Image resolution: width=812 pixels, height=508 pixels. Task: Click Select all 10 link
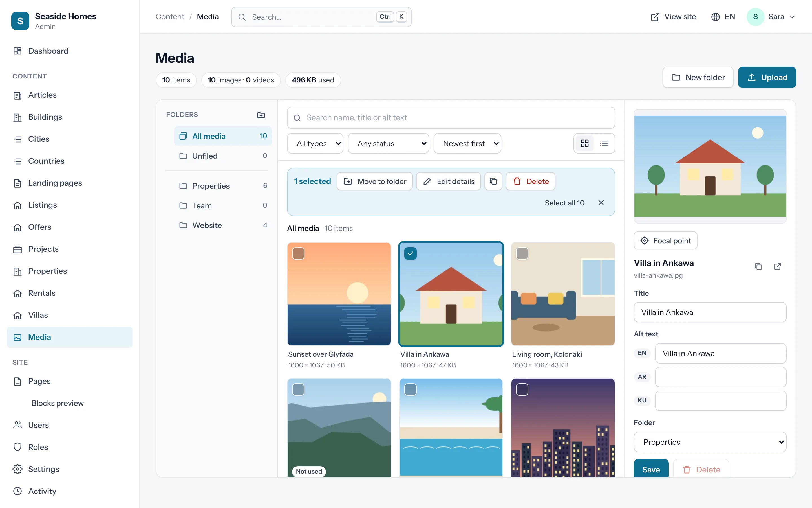564,203
